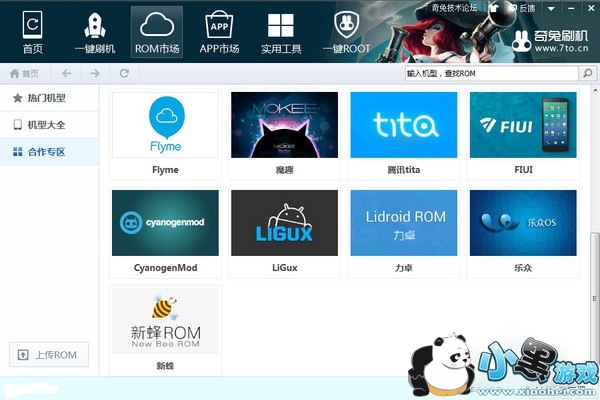Click the CyanogenMod caption text

pyautogui.click(x=165, y=268)
